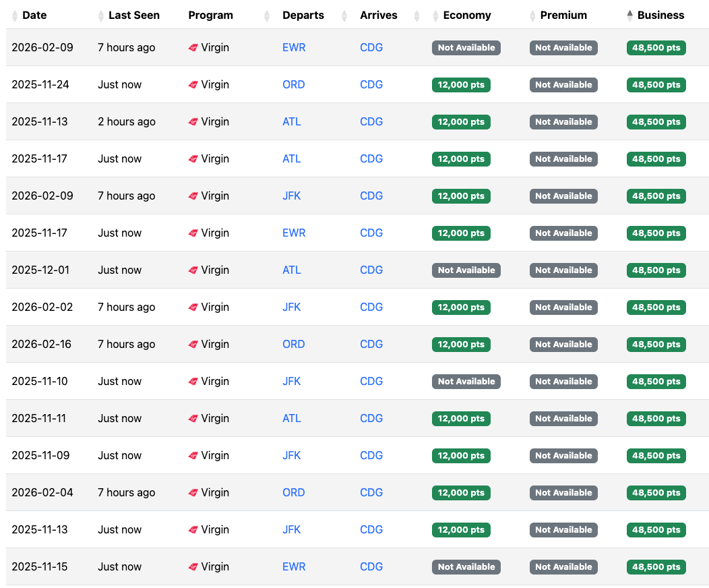The height and width of the screenshot is (588, 709).
Task: Click Premium column header text
Action: pyautogui.click(x=563, y=16)
